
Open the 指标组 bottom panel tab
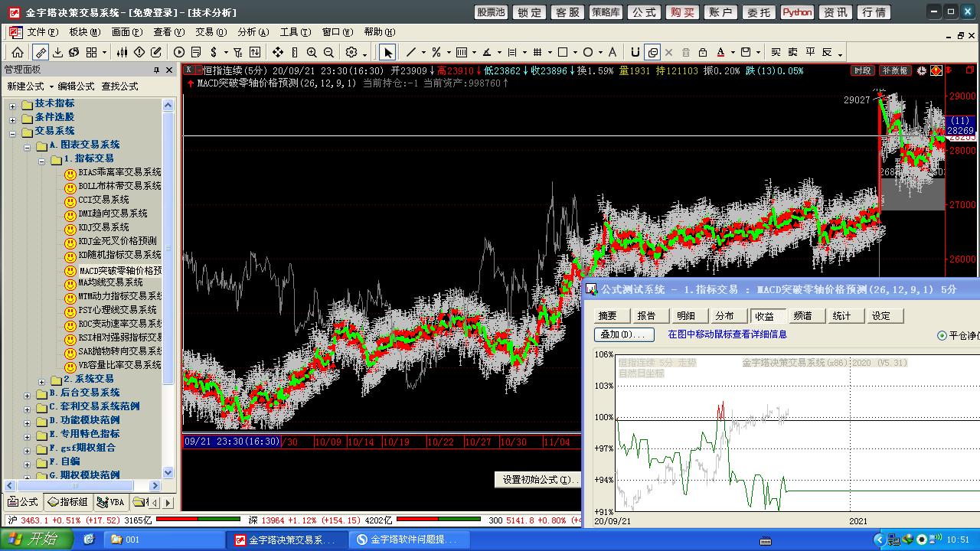pos(67,502)
